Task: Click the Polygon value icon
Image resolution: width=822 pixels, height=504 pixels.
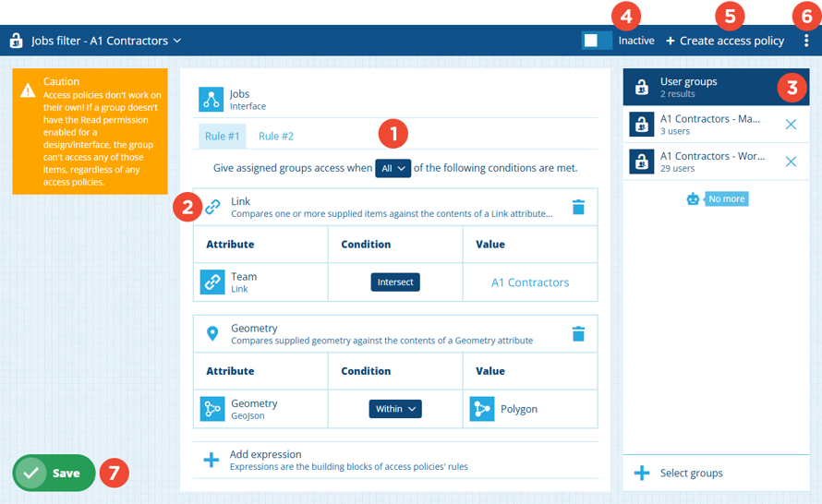Action: coord(482,409)
